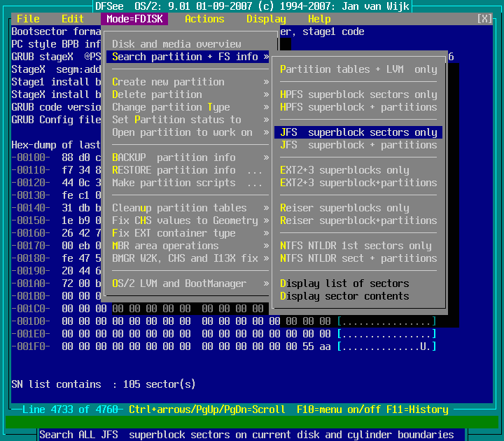Open the Help menu

pos(319,19)
